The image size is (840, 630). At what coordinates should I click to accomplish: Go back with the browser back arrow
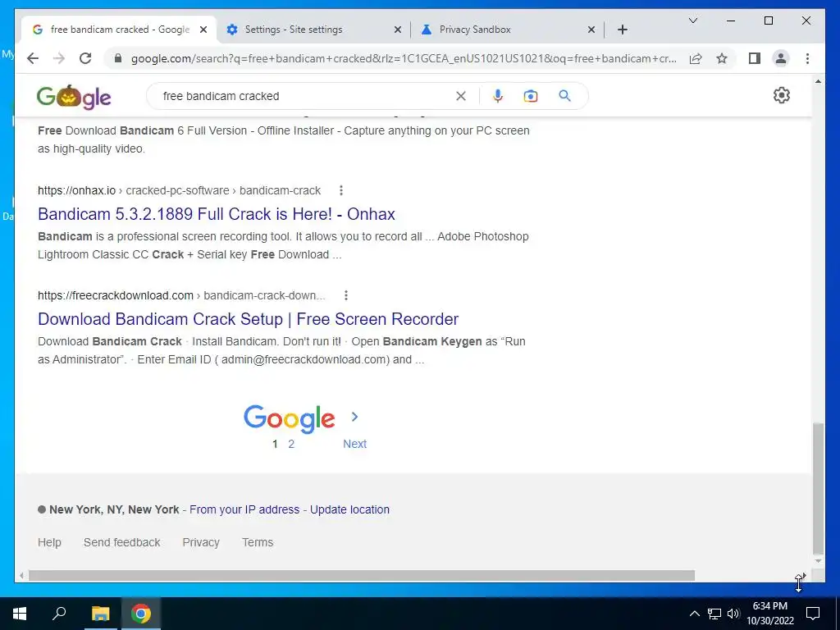pyautogui.click(x=33, y=58)
